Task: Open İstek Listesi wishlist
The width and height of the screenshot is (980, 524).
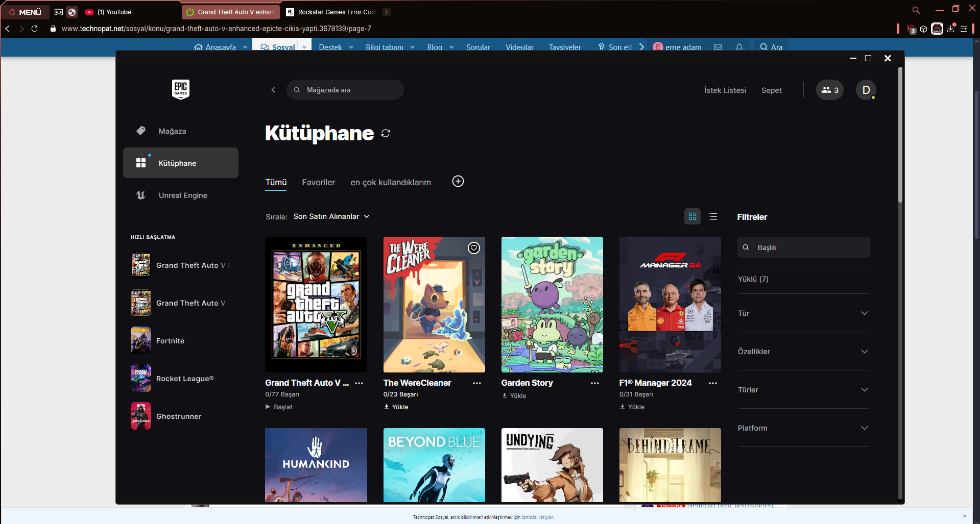Action: coord(725,90)
